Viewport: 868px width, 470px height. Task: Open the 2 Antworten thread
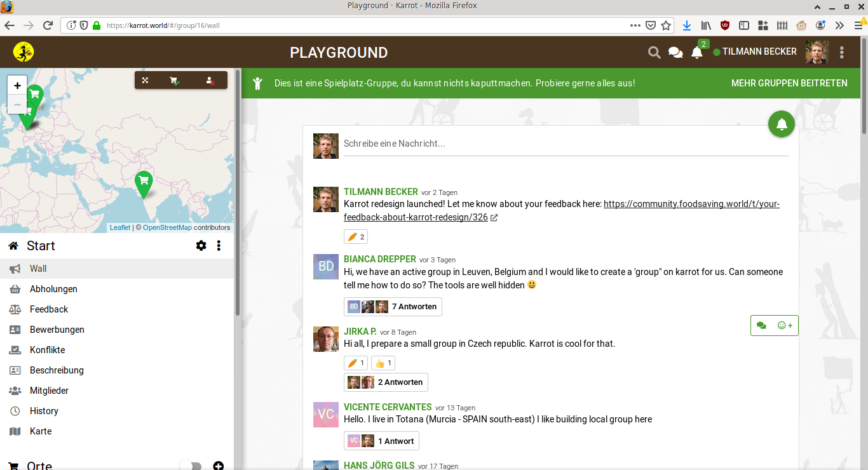click(x=386, y=382)
